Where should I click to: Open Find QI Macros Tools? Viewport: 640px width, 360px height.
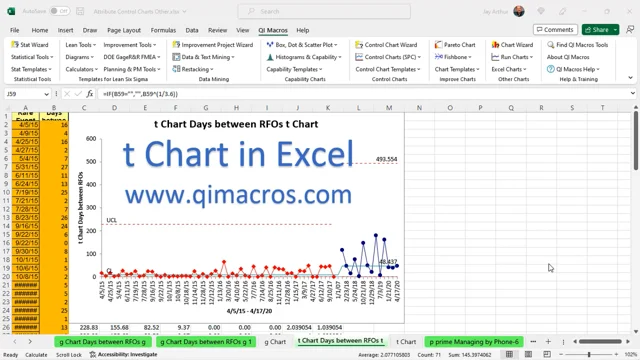pos(578,45)
